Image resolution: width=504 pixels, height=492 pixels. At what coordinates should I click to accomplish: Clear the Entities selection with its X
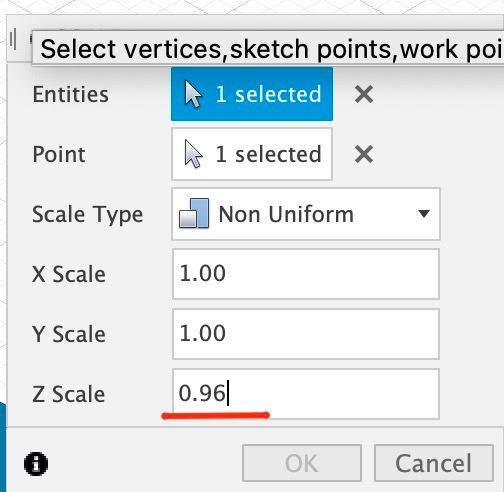click(364, 94)
